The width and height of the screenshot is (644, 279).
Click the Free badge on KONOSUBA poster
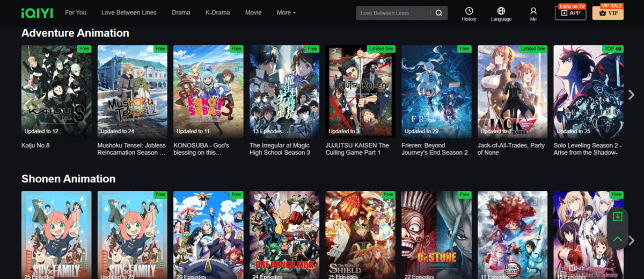(x=236, y=49)
